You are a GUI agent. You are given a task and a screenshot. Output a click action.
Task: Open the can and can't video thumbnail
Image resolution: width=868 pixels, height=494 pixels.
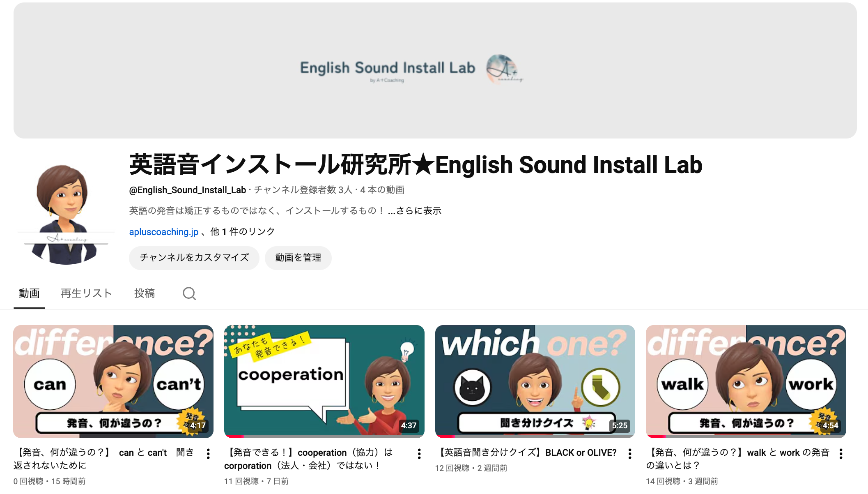(x=113, y=381)
